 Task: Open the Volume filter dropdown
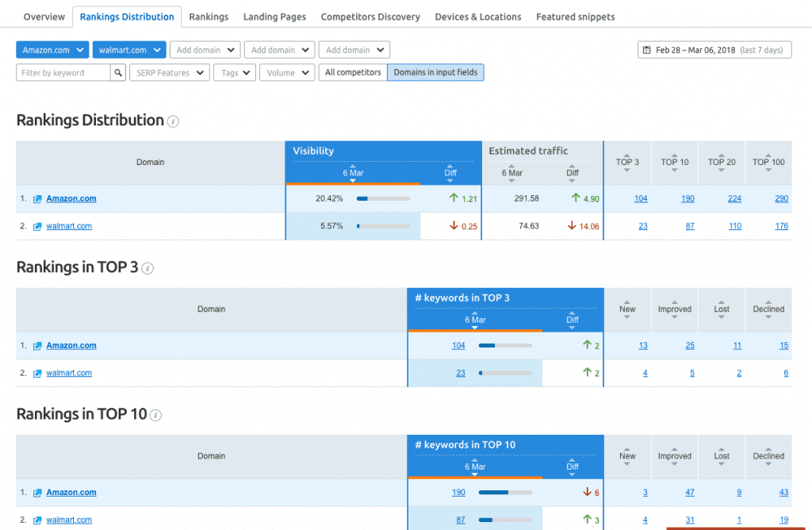coord(286,71)
